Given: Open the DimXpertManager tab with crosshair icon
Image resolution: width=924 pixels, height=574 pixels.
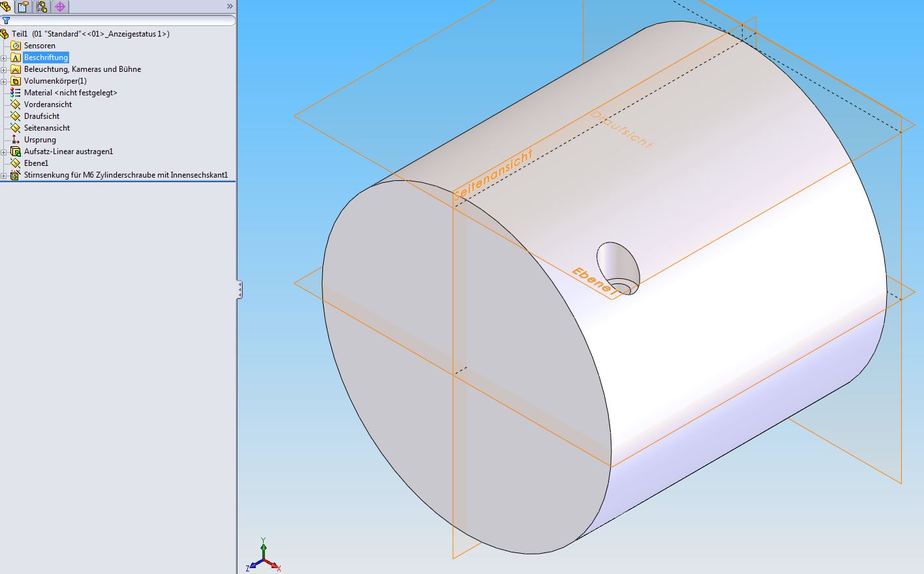Looking at the screenshot, I should 60,7.
